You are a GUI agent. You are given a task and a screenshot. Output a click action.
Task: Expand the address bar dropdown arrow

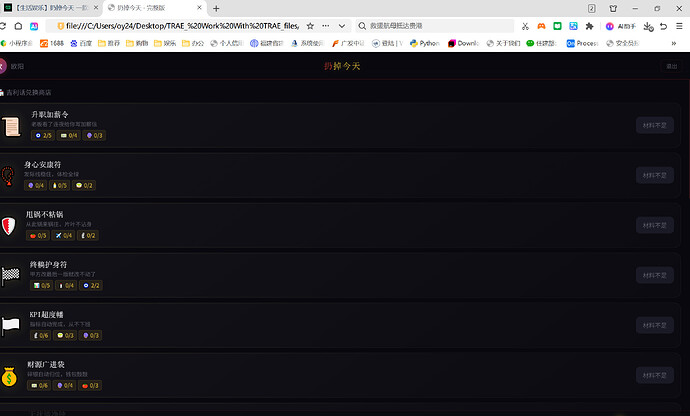coord(341,26)
